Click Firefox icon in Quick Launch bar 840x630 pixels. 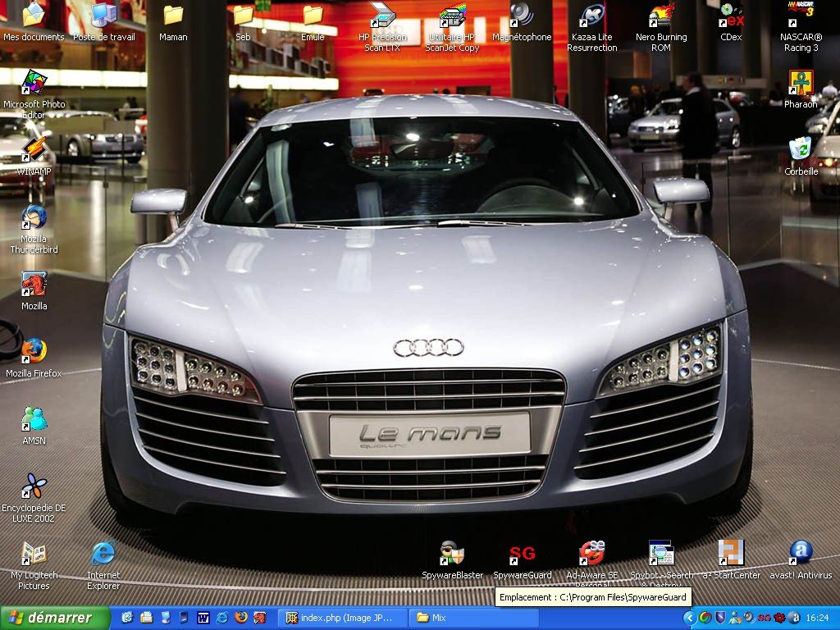tap(241, 618)
